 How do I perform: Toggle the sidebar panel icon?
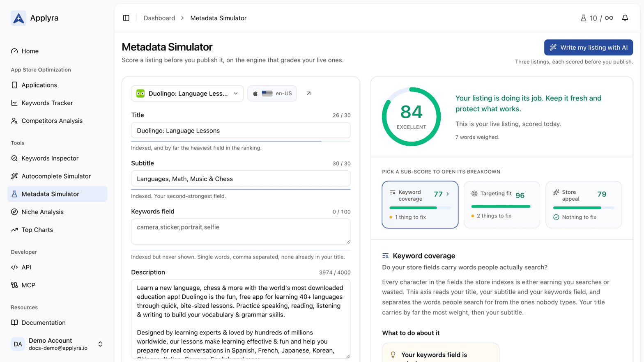click(x=126, y=18)
